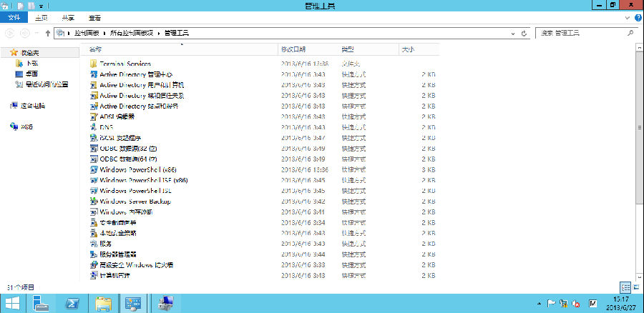The width and height of the screenshot is (644, 313).
Task: Click the scrollbar down arrow
Action: tap(640, 279)
